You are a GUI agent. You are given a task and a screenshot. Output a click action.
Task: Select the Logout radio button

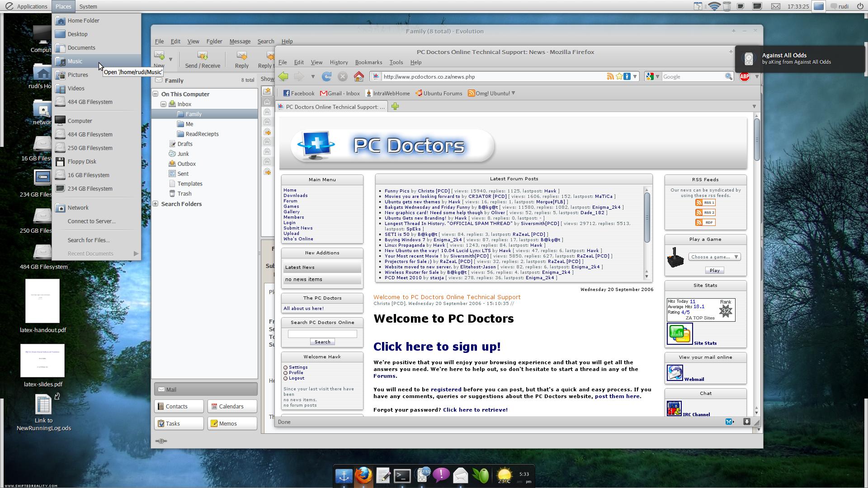pyautogui.click(x=286, y=378)
